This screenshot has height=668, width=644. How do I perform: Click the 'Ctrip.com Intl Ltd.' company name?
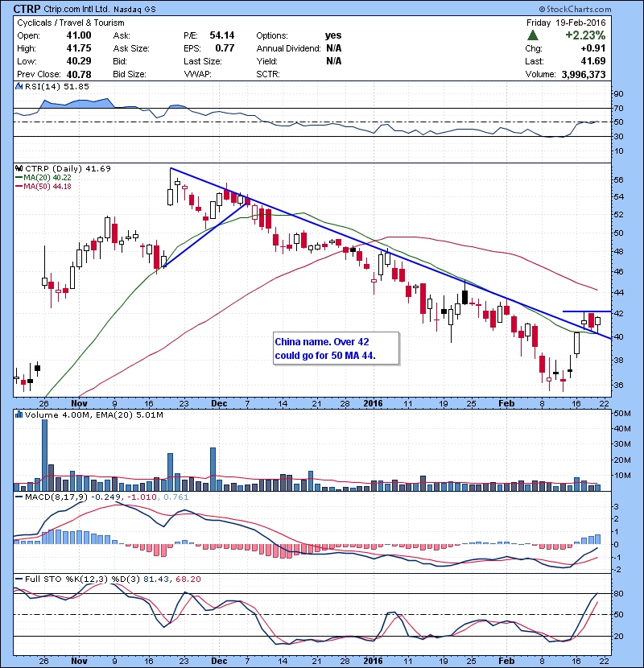[x=76, y=9]
